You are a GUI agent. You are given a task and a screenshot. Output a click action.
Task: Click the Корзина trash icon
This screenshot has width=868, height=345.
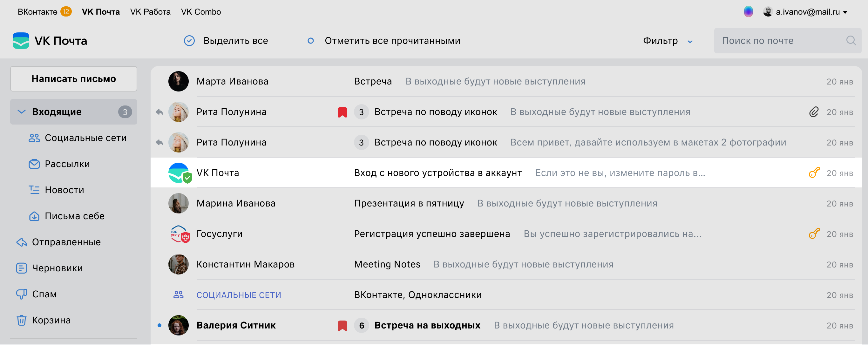click(22, 320)
